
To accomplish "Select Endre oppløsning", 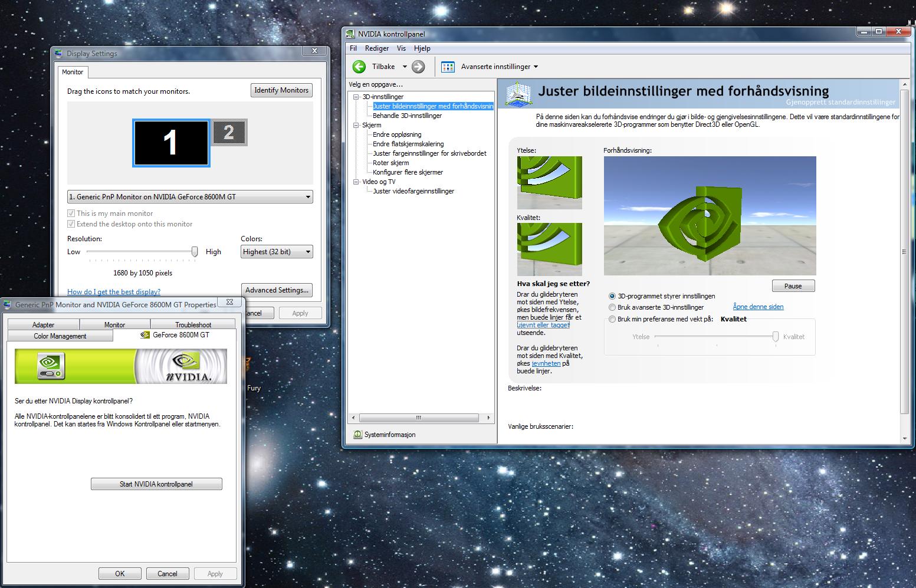I will pos(397,134).
